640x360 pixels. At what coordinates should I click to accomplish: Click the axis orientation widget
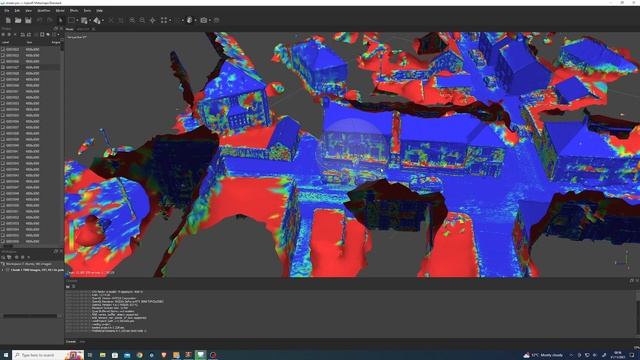tap(622, 260)
